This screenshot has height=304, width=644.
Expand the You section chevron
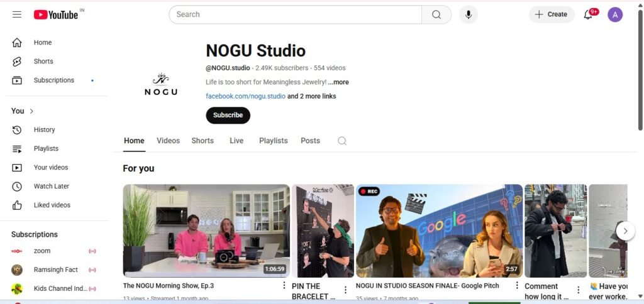31,111
